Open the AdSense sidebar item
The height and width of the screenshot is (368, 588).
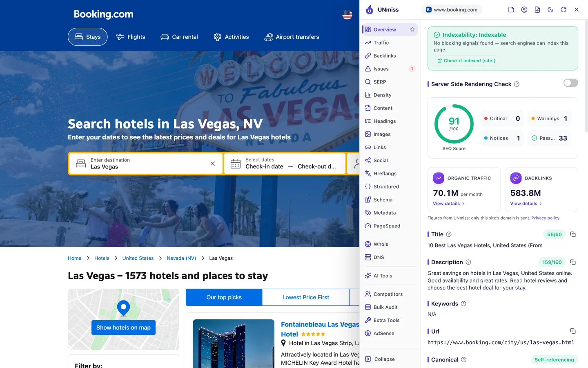(x=390, y=333)
